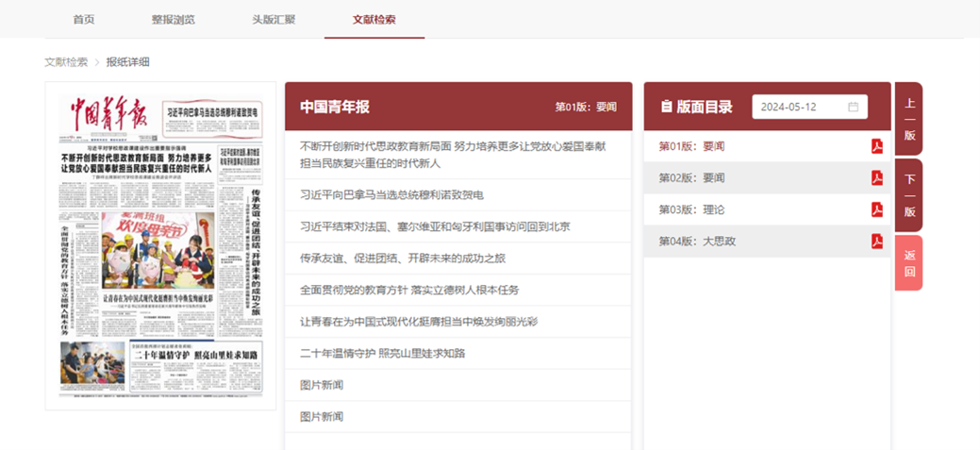Open PDF icon for 第02版 要闻
This screenshot has width=980, height=450.
coord(877,178)
